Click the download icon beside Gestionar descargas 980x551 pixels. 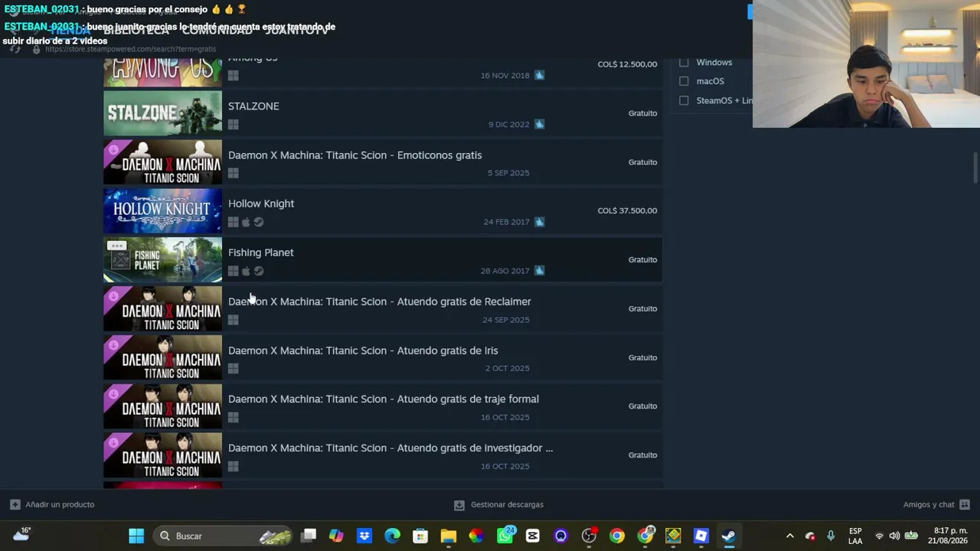tap(459, 505)
